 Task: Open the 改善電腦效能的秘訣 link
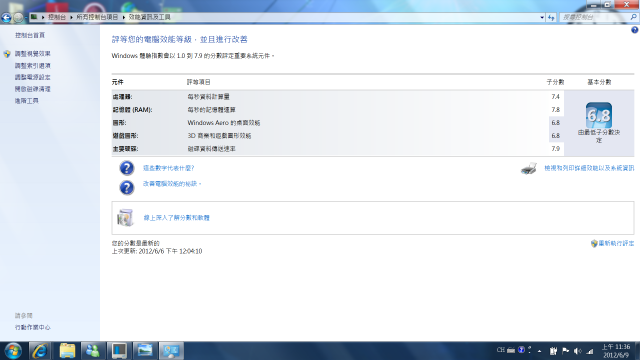click(x=172, y=184)
